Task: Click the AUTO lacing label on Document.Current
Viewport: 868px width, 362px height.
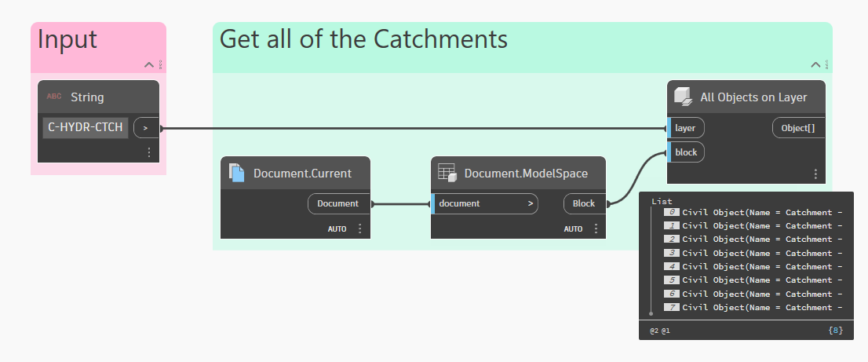Action: [x=337, y=229]
